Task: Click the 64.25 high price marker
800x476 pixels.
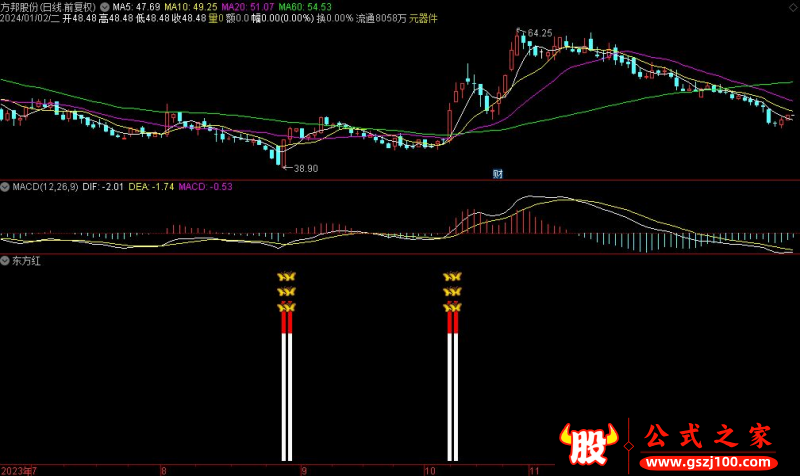Action: [538, 33]
